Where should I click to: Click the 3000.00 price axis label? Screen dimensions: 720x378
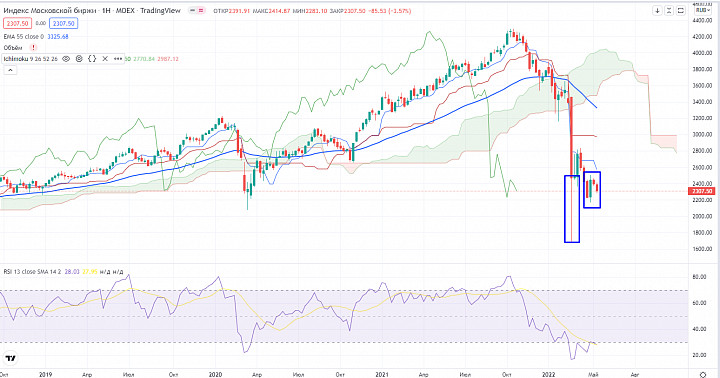point(703,135)
